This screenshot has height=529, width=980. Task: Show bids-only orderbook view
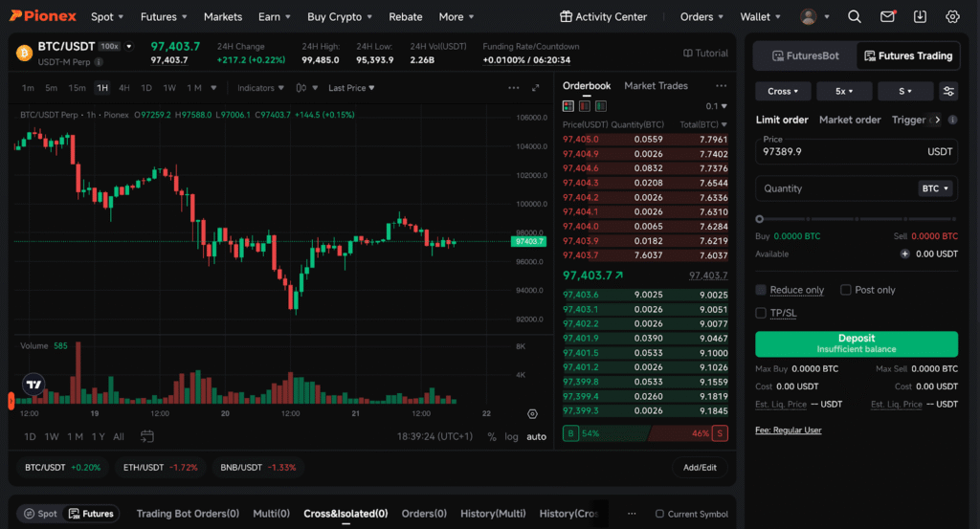601,106
